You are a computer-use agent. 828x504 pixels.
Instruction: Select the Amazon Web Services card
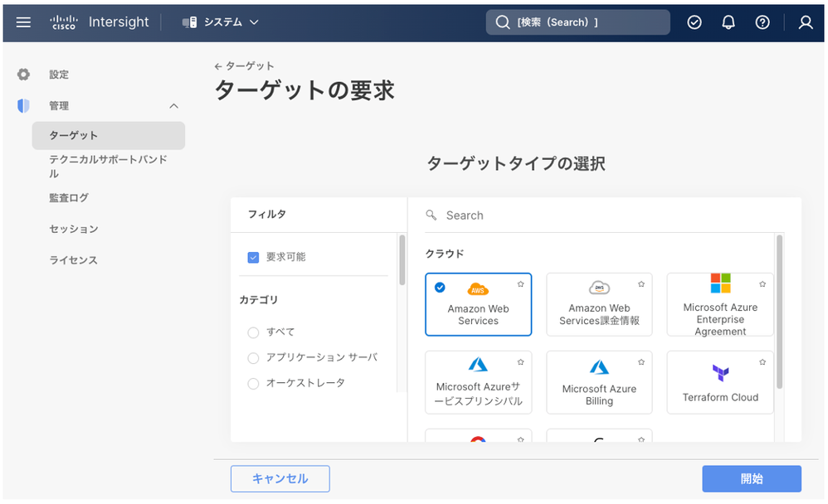click(478, 304)
